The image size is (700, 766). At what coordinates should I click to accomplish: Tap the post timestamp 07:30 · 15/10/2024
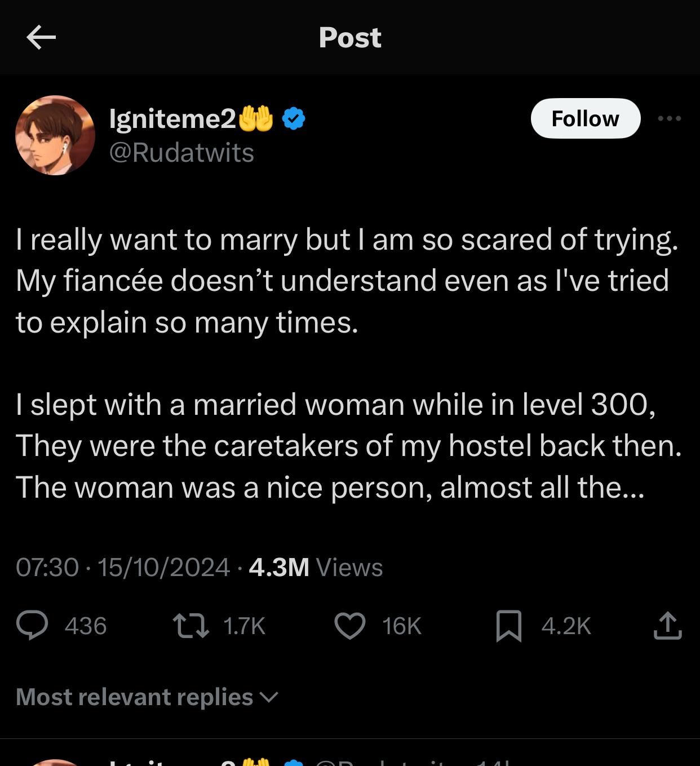123,567
